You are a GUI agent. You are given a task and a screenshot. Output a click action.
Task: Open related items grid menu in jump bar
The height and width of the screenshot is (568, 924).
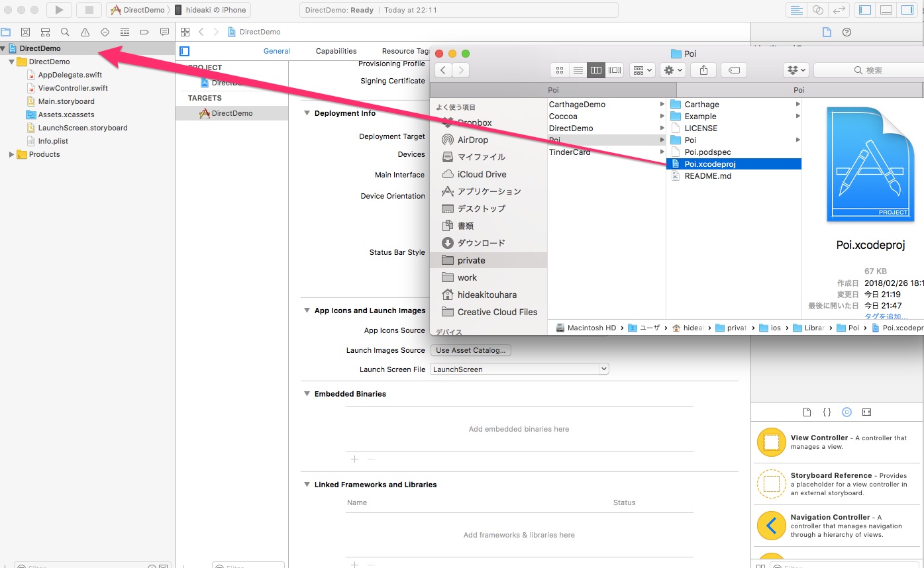pyautogui.click(x=185, y=32)
